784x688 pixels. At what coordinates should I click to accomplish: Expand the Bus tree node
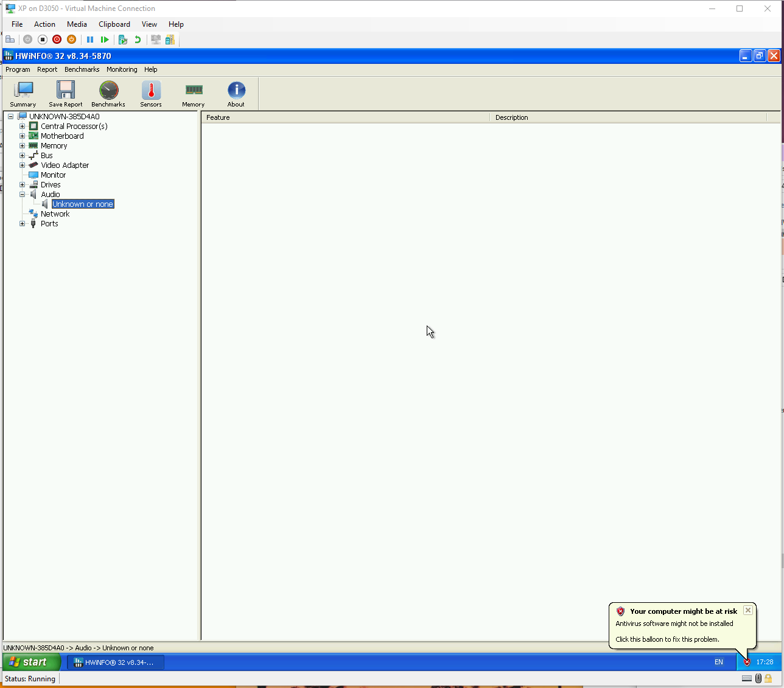coord(23,156)
